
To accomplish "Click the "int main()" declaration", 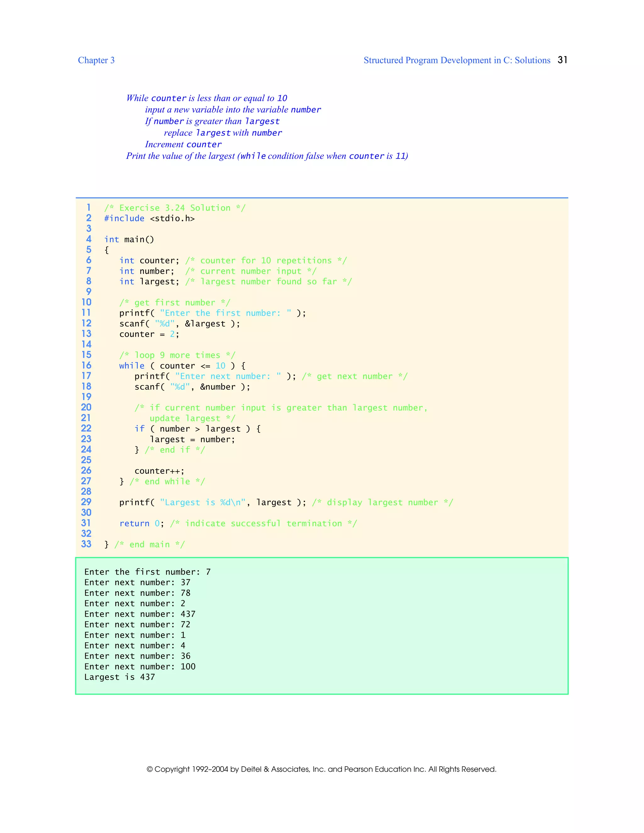I will [x=129, y=240].
